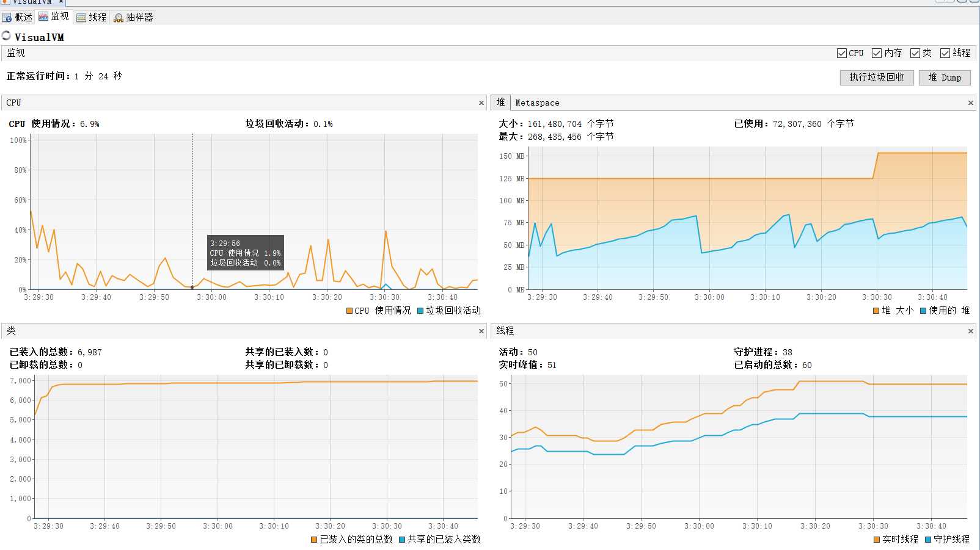Screen dimensions: 980x550
Task: Toggle the 类 classes checkbox
Action: tap(915, 53)
